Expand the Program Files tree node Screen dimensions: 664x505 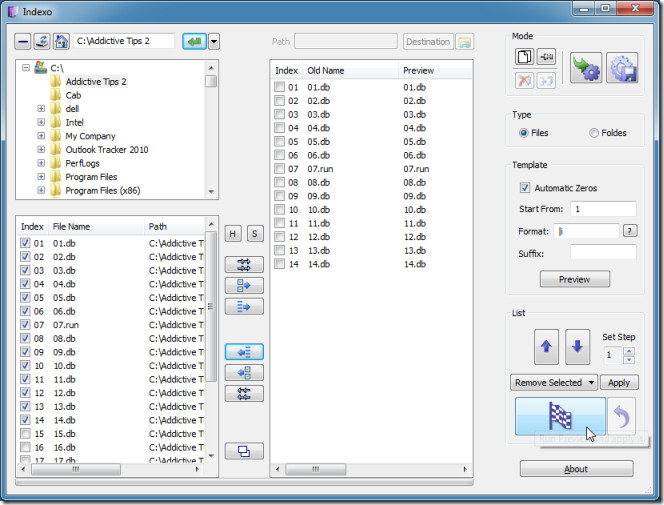(x=41, y=177)
